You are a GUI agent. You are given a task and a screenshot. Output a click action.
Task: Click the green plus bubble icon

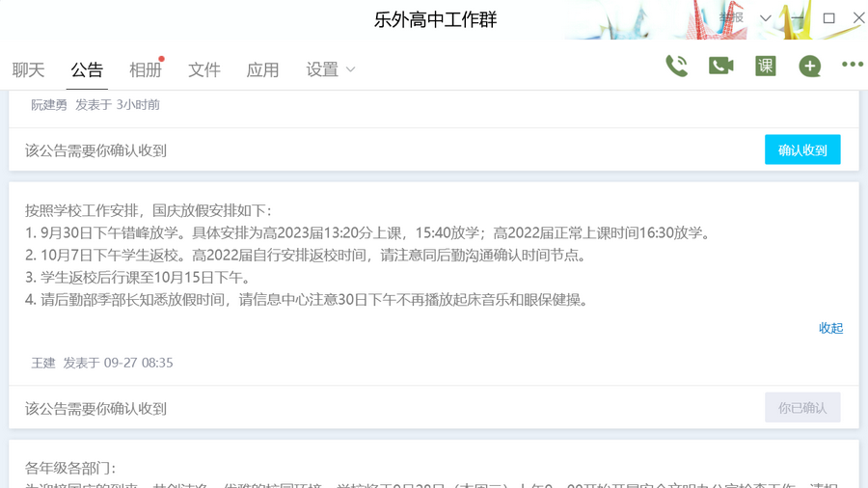809,66
